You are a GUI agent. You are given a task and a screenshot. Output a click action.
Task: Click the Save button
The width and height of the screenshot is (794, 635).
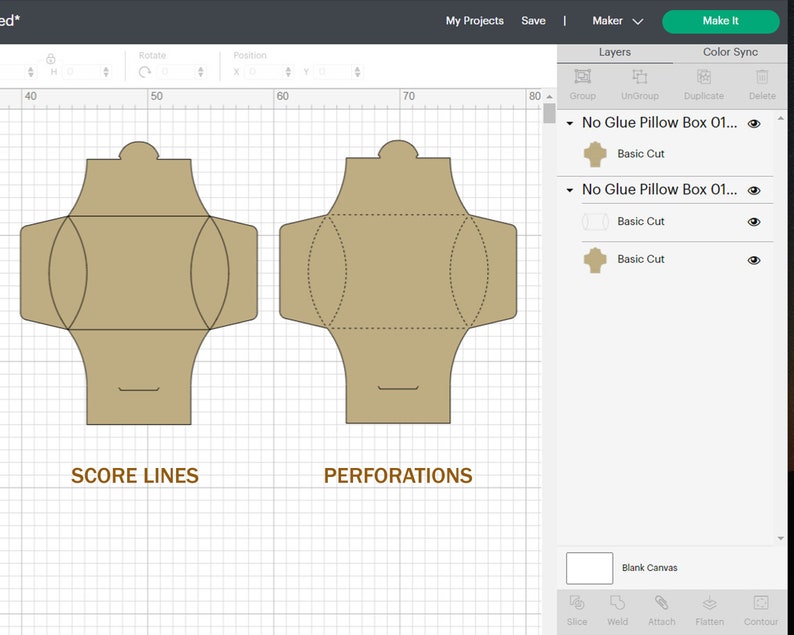point(533,21)
